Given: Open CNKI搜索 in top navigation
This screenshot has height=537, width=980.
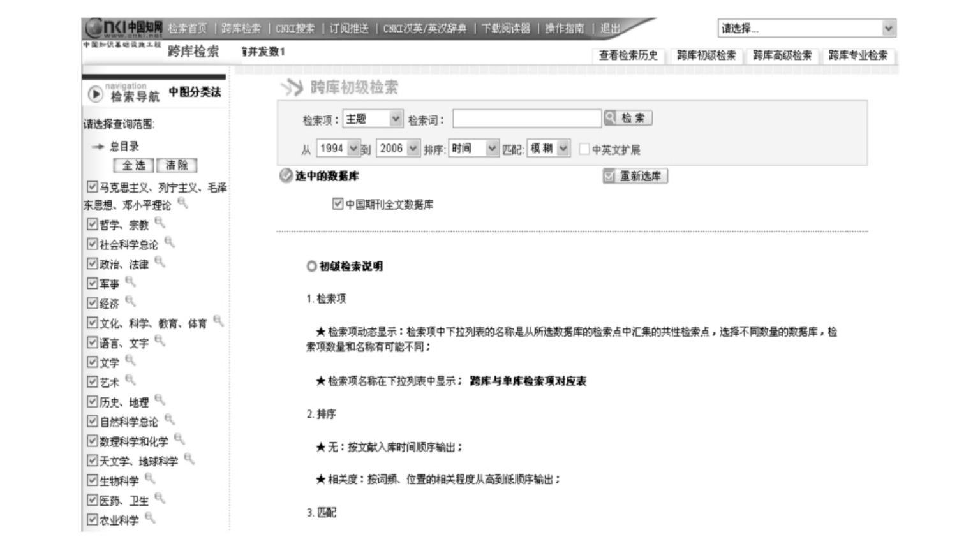Looking at the screenshot, I should pos(295,29).
